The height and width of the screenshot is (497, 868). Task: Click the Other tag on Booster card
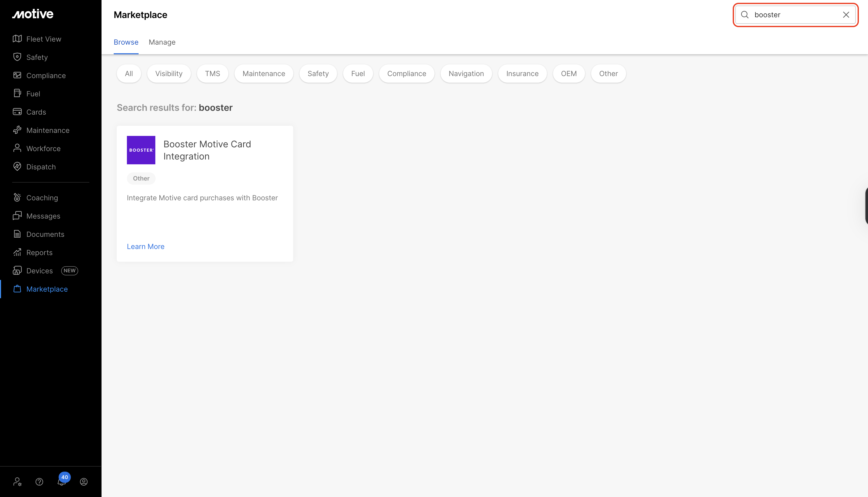pyautogui.click(x=141, y=179)
